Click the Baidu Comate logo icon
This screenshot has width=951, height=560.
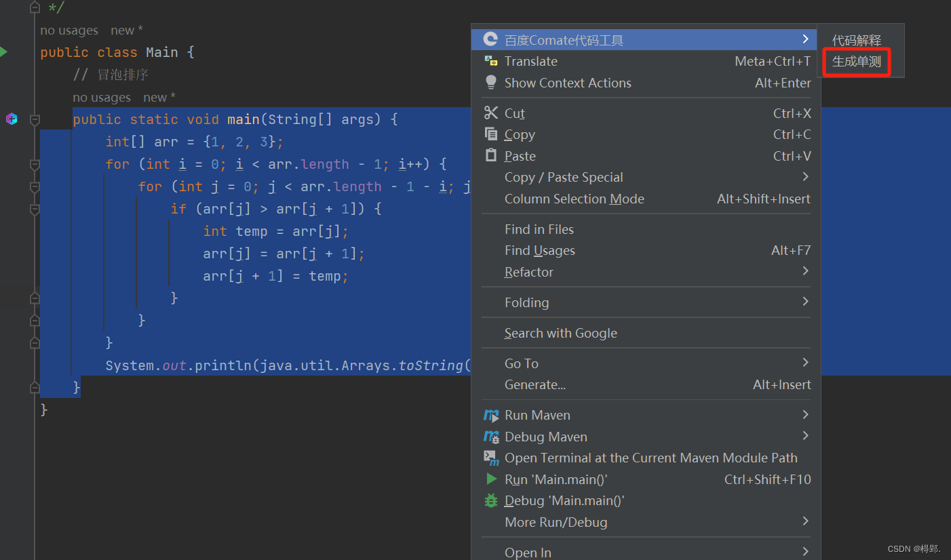490,39
